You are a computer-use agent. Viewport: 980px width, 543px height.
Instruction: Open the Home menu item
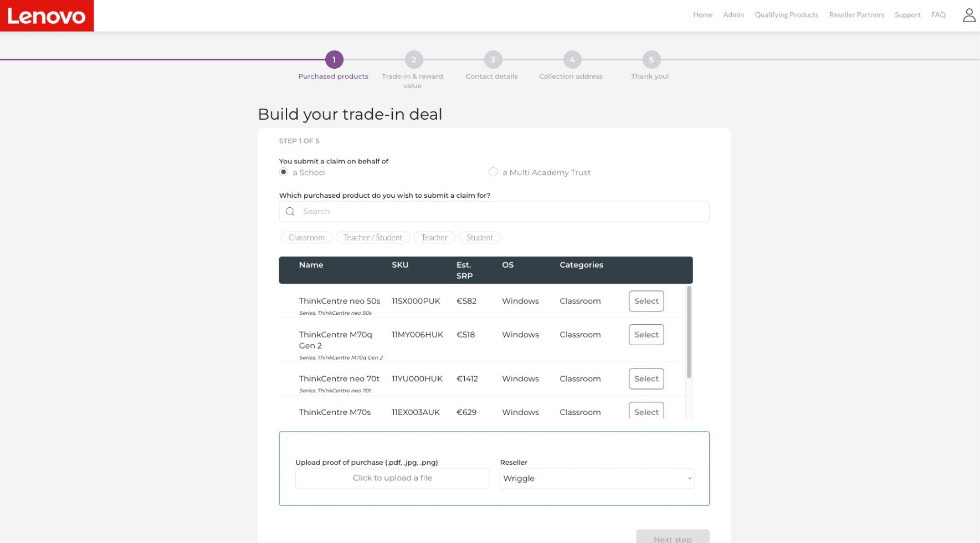click(x=702, y=15)
